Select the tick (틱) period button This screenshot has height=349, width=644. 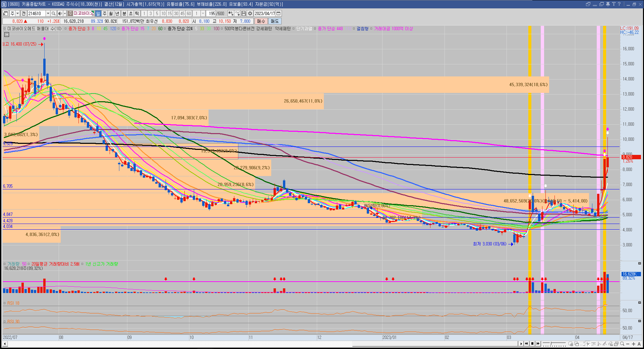(x=137, y=13)
